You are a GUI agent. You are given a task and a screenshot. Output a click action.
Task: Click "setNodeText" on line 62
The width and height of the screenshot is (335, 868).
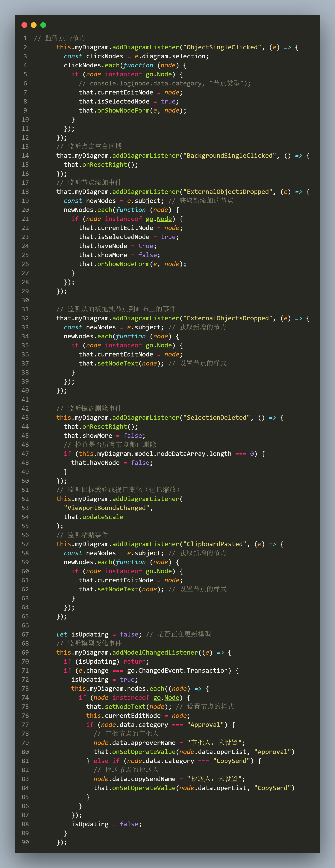(x=118, y=589)
